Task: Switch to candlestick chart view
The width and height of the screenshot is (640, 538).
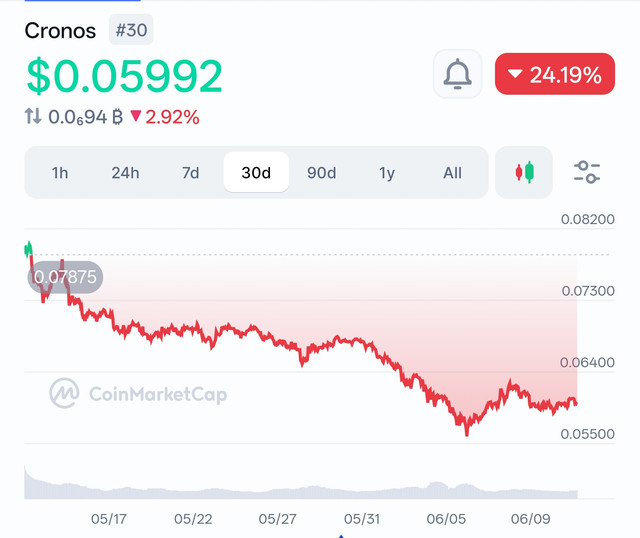Action: (524, 172)
